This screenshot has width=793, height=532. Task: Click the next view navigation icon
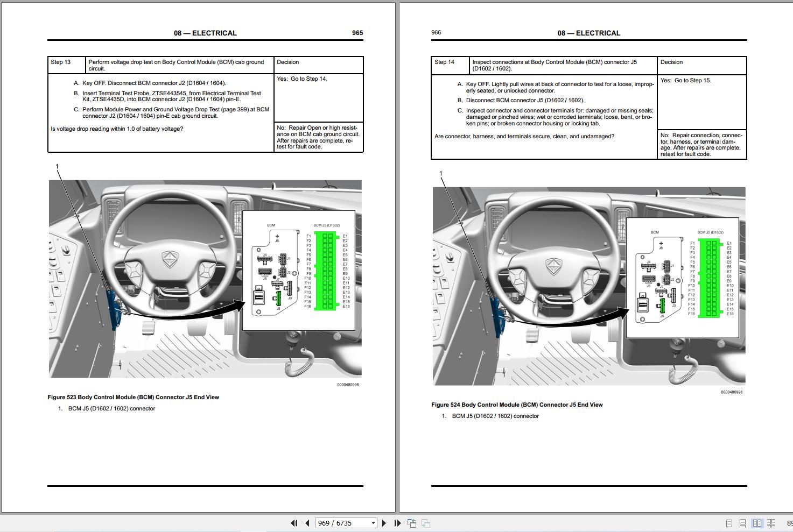pyautogui.click(x=426, y=523)
